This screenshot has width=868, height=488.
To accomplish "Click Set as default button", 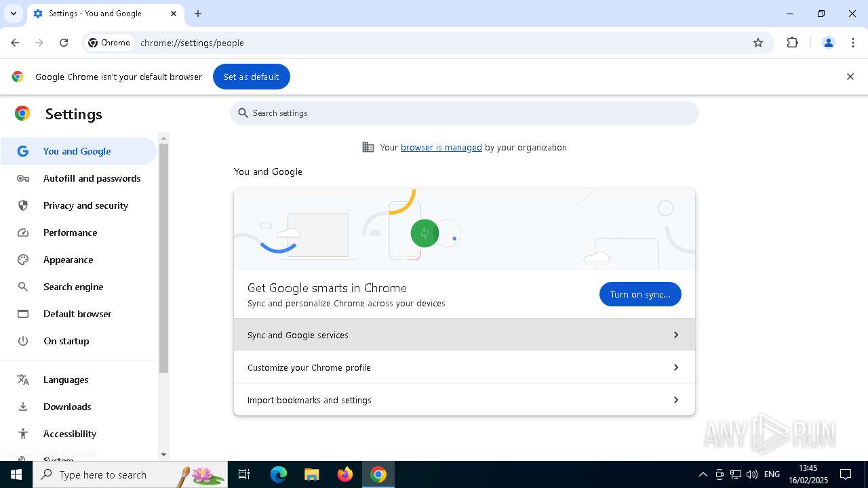I will point(252,77).
